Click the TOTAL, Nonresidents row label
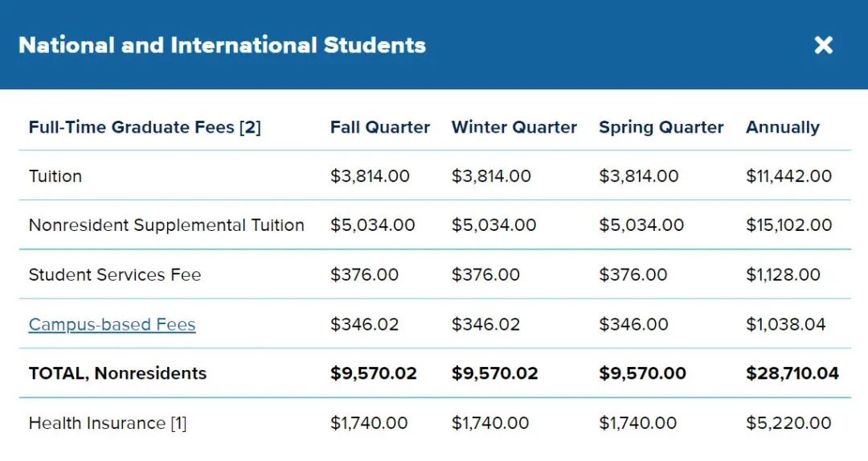This screenshot has width=868, height=461. (117, 373)
